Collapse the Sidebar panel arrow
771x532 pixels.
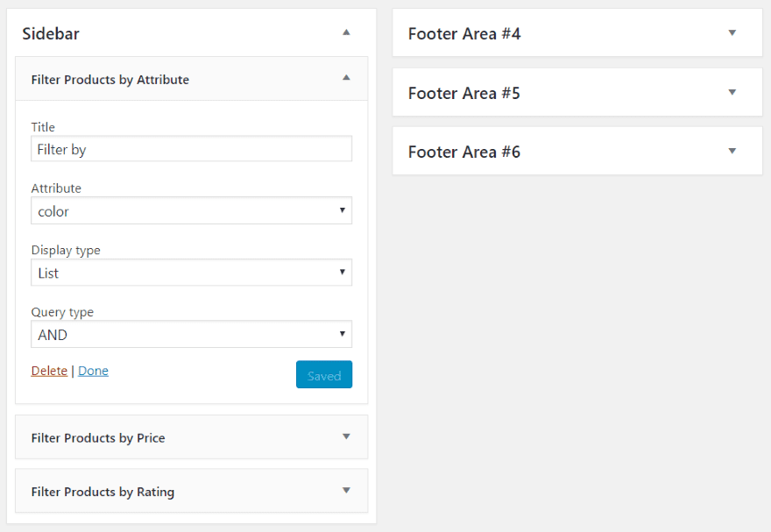346,32
